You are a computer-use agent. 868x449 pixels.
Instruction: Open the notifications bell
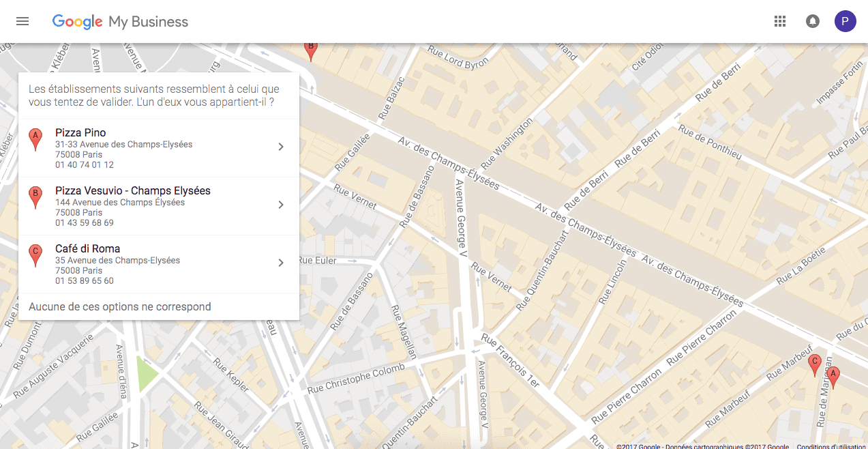(813, 21)
